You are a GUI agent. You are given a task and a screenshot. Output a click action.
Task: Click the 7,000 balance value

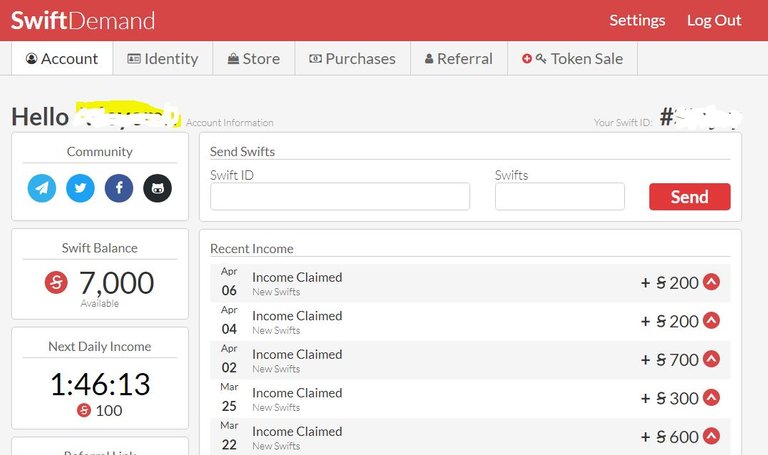[117, 283]
